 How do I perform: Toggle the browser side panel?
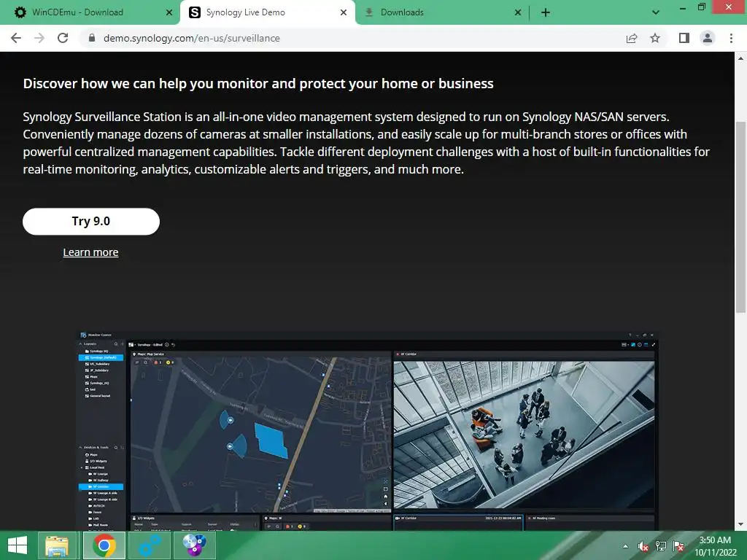pos(684,38)
